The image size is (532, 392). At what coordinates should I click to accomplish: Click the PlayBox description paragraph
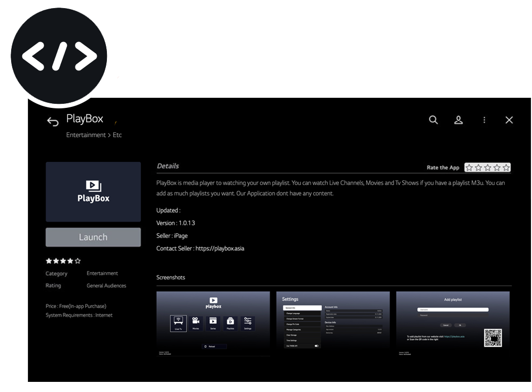(331, 188)
